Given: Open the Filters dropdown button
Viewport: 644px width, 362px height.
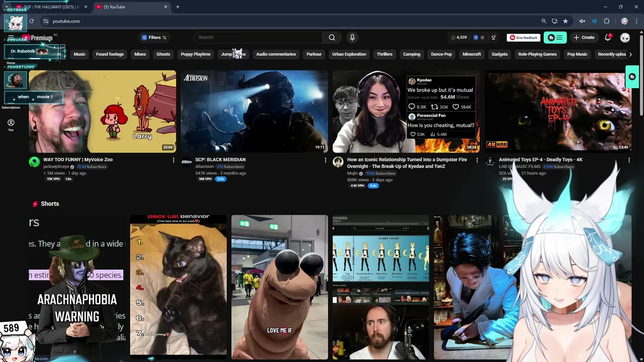Looking at the screenshot, I should pos(154,37).
